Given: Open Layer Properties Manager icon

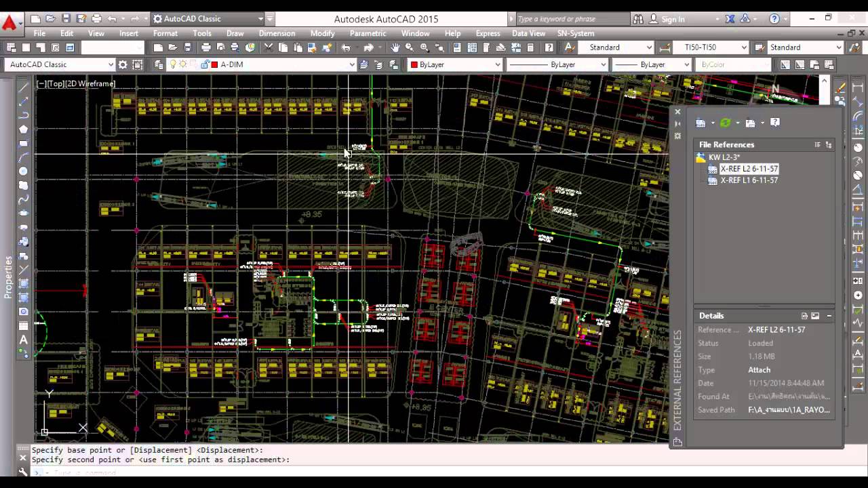Looking at the screenshot, I should [x=159, y=64].
